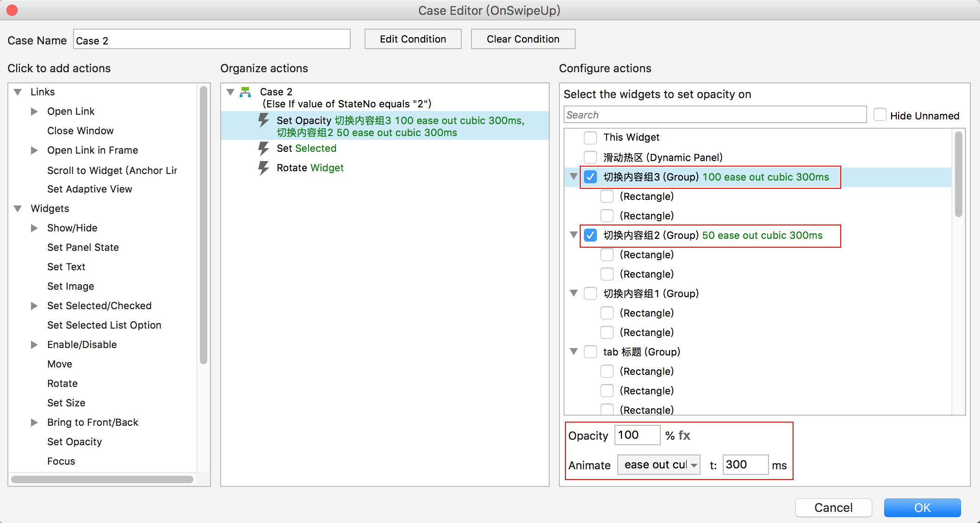This screenshot has width=980, height=523.
Task: Click the Case 2 condition tree icon
Action: click(245, 92)
